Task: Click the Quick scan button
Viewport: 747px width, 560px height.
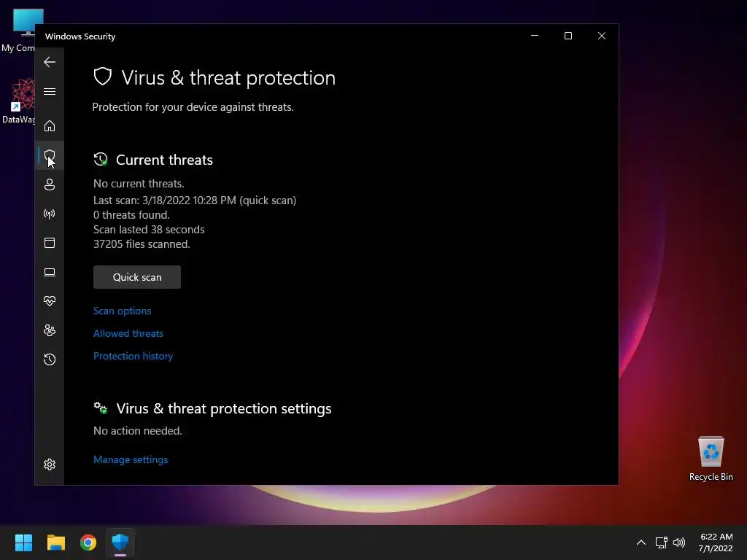Action: pos(136,277)
